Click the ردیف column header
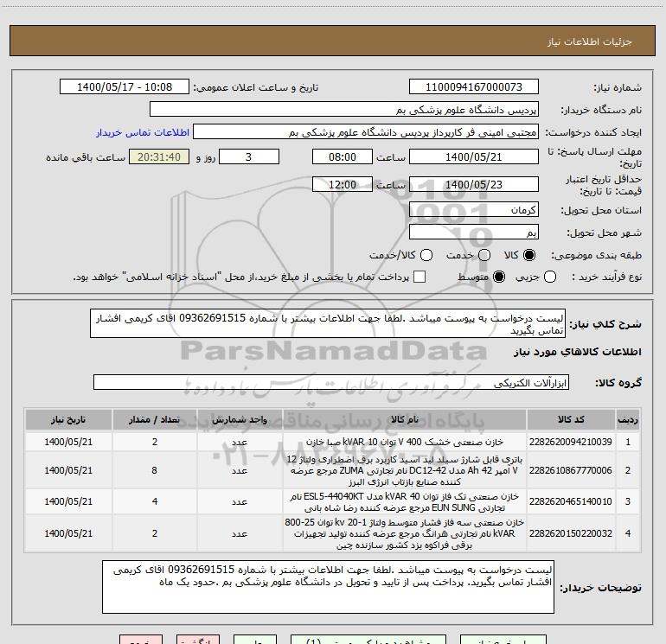The image size is (666, 644). [x=628, y=419]
